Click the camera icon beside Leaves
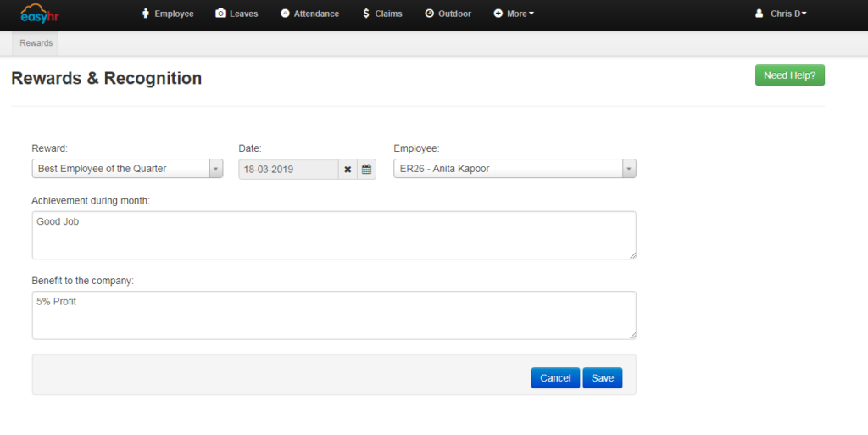 (220, 14)
